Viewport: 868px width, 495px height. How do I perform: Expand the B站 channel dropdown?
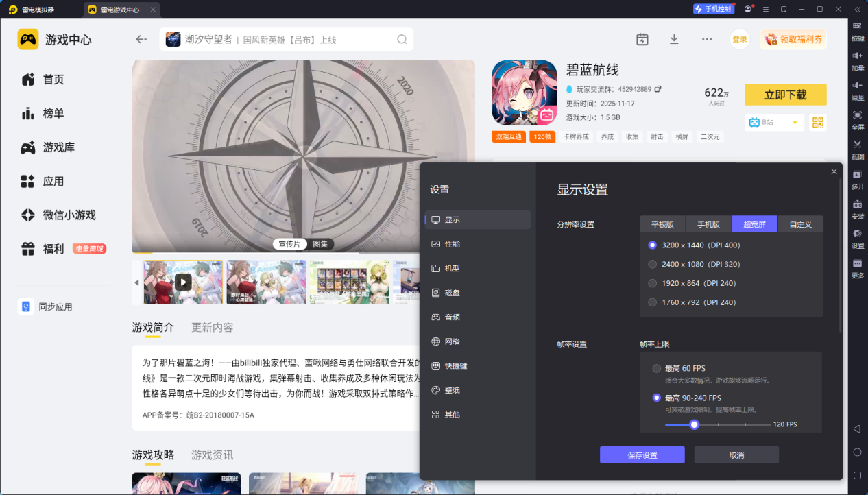(795, 123)
